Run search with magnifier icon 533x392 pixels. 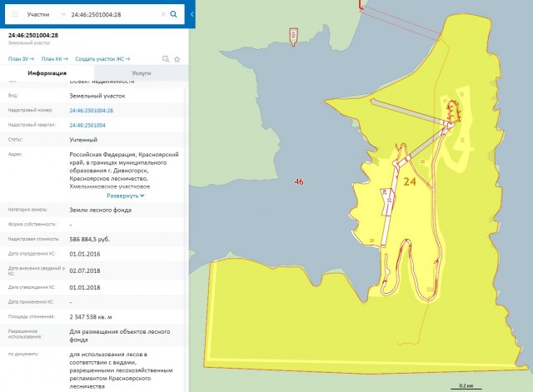[x=174, y=14]
